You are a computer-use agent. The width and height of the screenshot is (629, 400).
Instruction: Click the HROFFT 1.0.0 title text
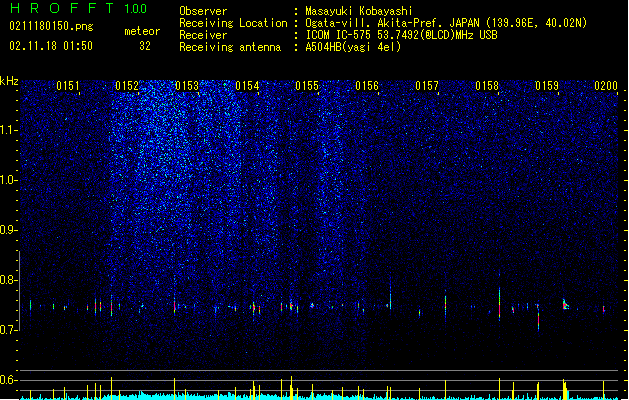click(x=79, y=8)
